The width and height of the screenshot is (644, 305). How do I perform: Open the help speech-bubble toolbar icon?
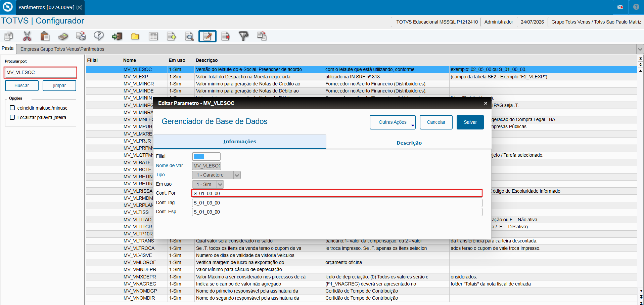click(99, 36)
